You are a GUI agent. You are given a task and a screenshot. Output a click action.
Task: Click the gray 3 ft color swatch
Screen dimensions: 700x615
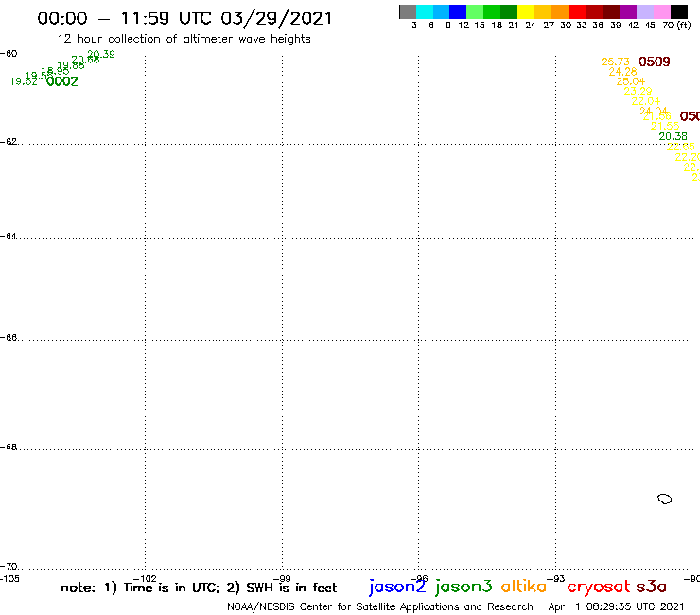408,11
